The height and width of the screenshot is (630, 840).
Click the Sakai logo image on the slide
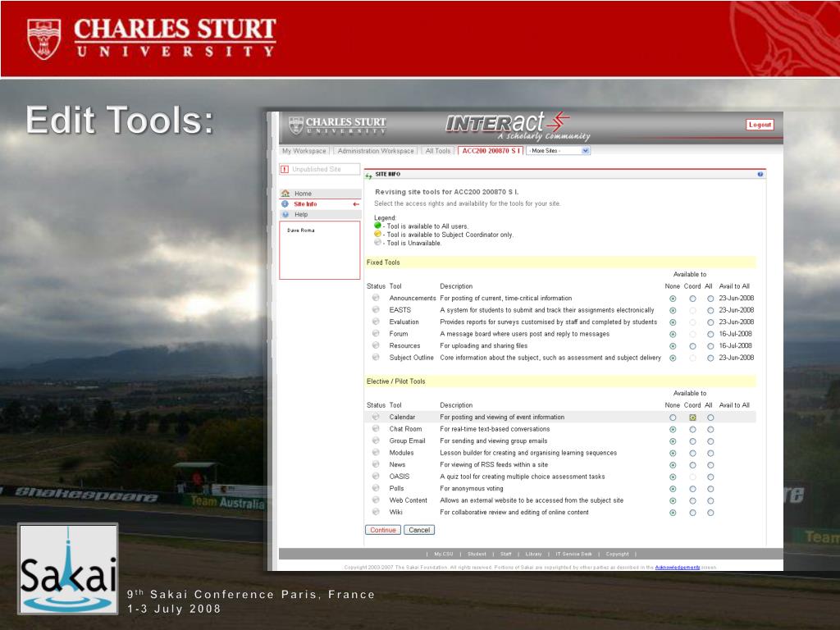68,569
